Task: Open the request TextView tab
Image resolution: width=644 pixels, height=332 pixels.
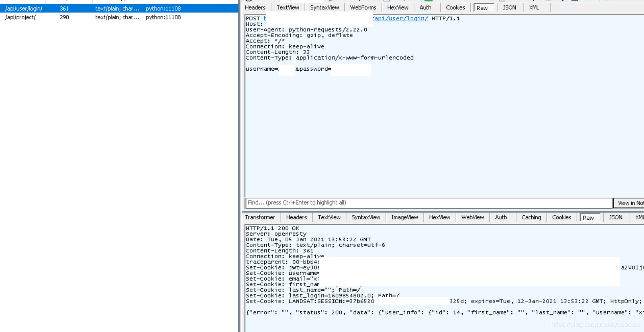Action: click(288, 7)
